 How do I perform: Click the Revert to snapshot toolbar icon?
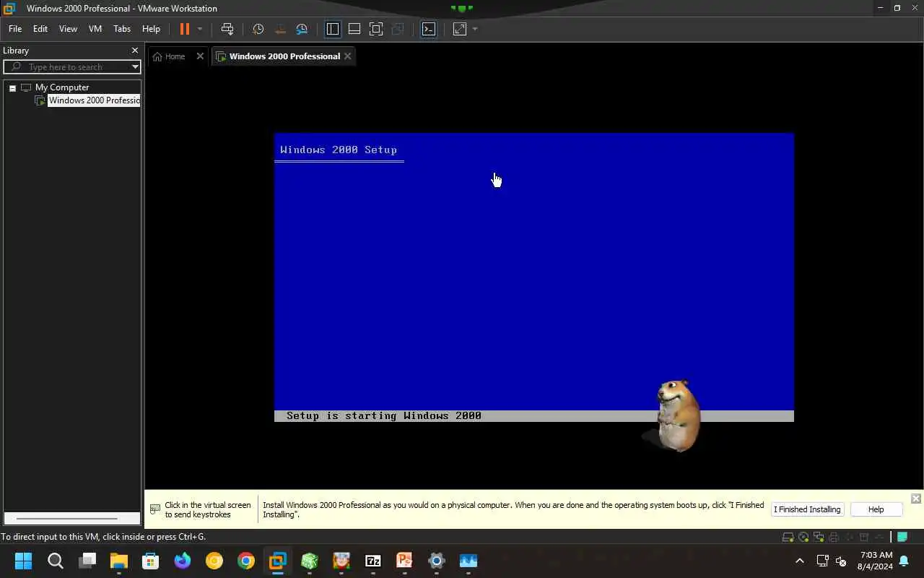pyautogui.click(x=280, y=29)
